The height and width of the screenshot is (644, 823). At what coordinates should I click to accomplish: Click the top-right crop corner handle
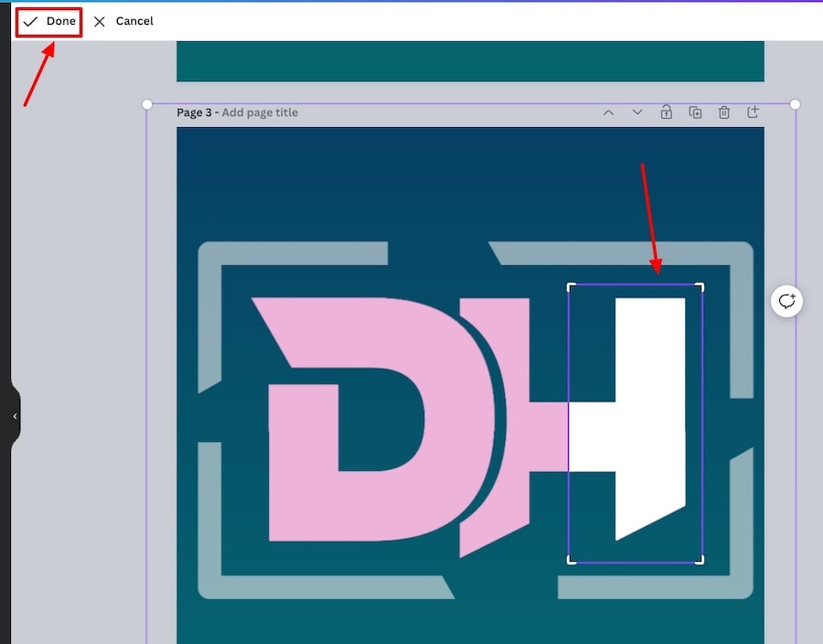pos(701,285)
